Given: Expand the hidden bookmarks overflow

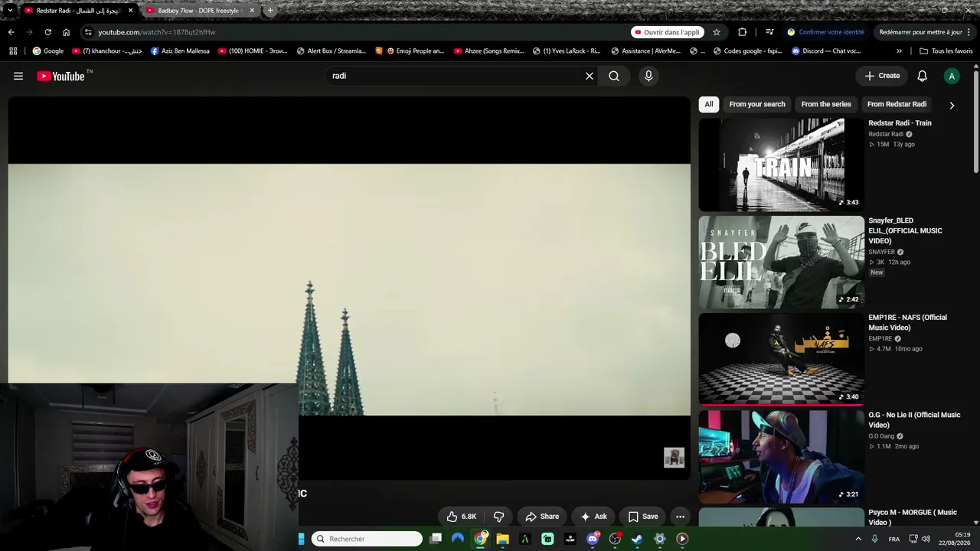Looking at the screenshot, I should pos(899,51).
